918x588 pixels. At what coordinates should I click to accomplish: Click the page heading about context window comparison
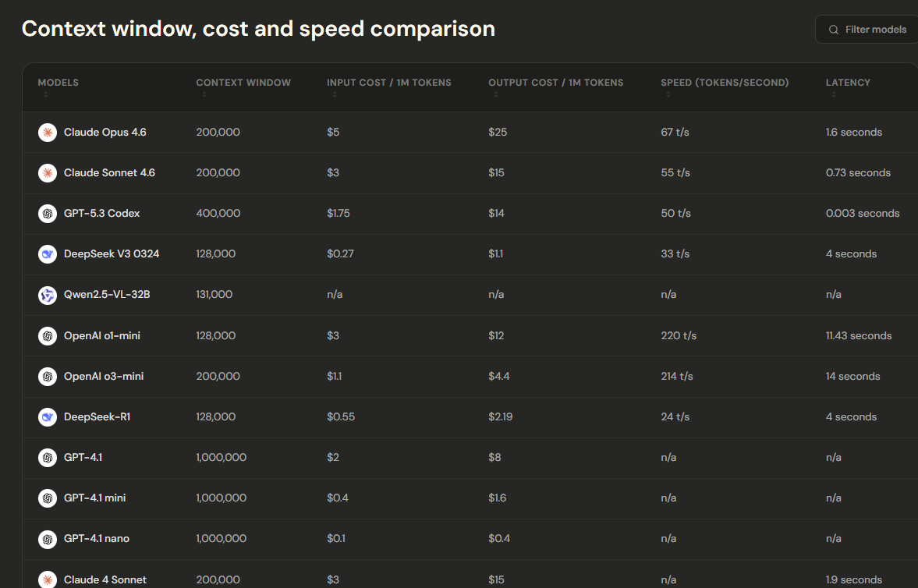click(x=258, y=29)
